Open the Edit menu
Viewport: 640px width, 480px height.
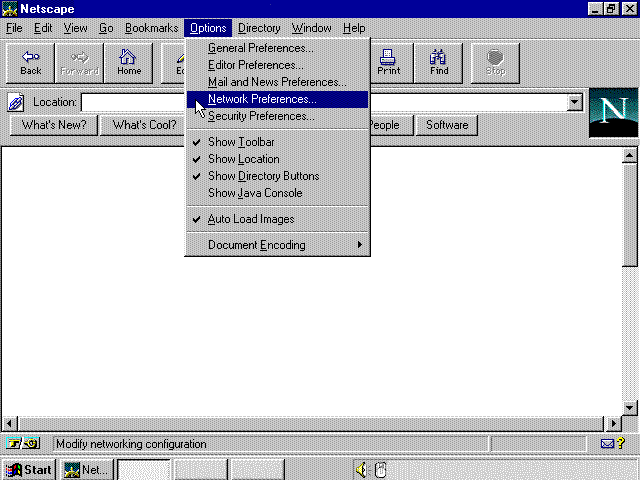(43, 28)
